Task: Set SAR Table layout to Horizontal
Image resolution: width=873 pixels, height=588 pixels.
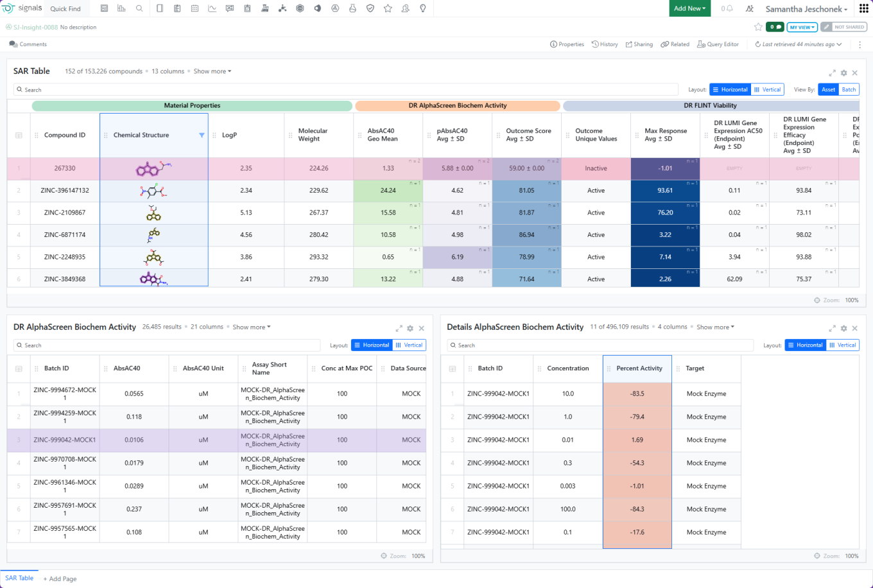Action: (730, 90)
